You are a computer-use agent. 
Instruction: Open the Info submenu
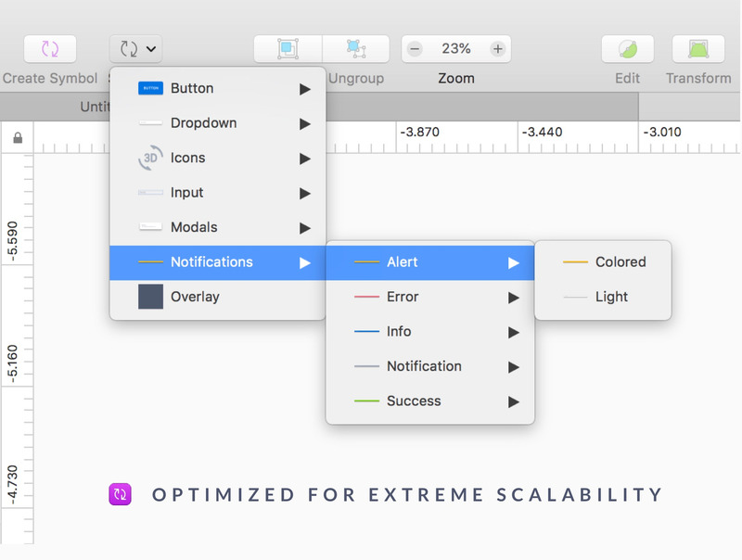click(430, 332)
